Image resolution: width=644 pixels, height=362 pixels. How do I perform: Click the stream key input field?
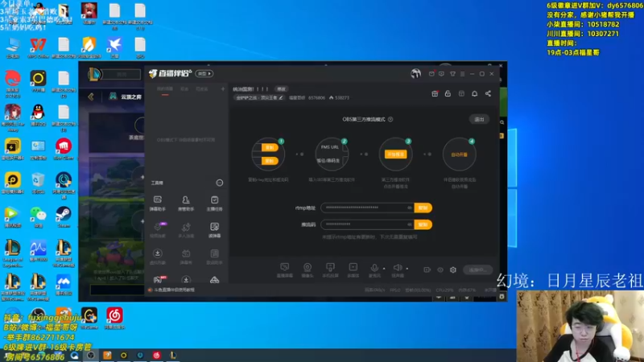click(367, 224)
